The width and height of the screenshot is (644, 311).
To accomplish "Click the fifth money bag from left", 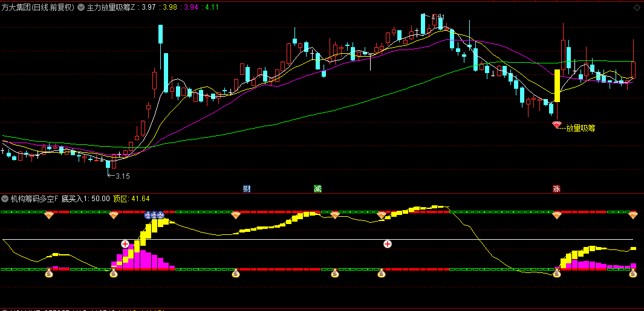I will click(382, 273).
